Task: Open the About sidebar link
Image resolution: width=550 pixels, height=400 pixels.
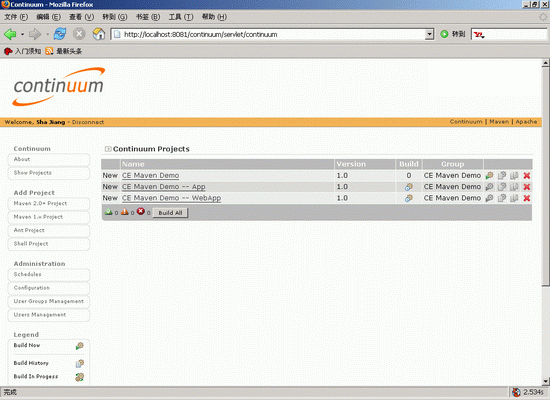Action: pyautogui.click(x=49, y=159)
